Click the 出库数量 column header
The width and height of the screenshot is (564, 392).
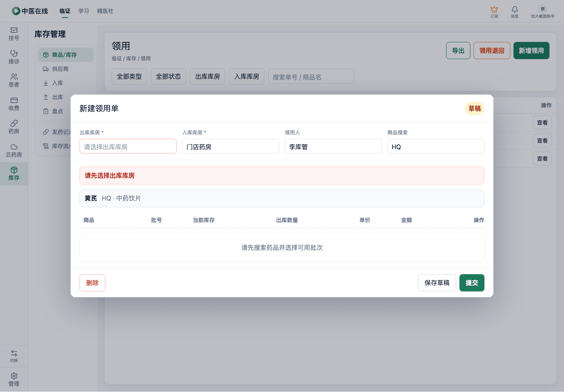[287, 220]
